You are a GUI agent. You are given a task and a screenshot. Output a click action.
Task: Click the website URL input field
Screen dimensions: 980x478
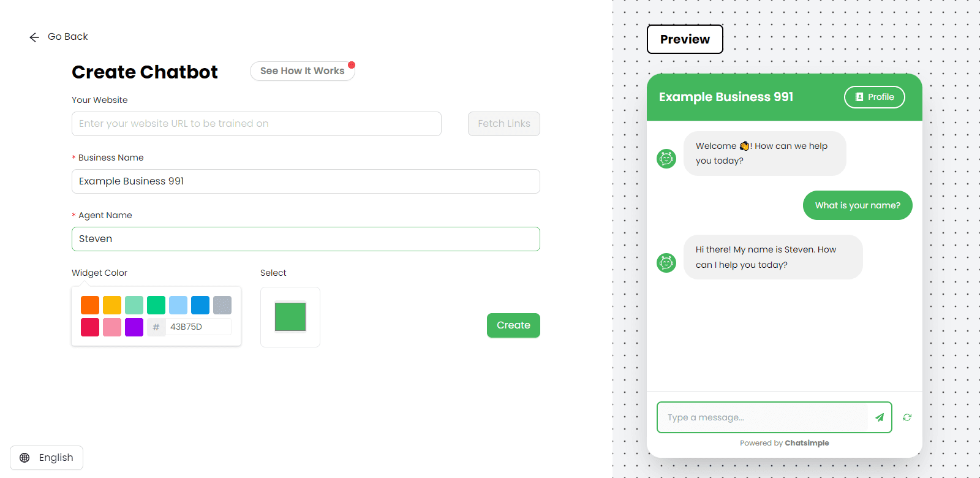(x=256, y=124)
